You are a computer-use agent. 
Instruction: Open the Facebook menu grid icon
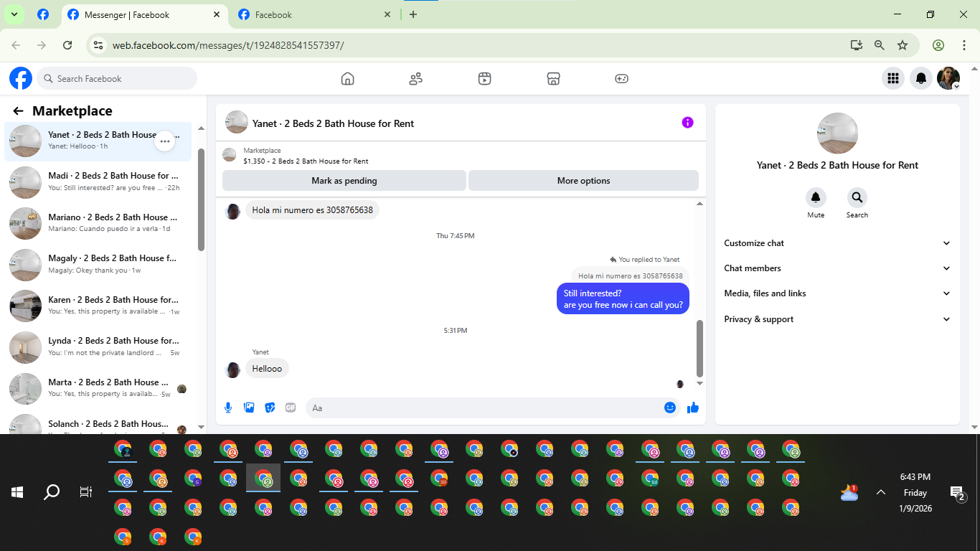tap(893, 78)
